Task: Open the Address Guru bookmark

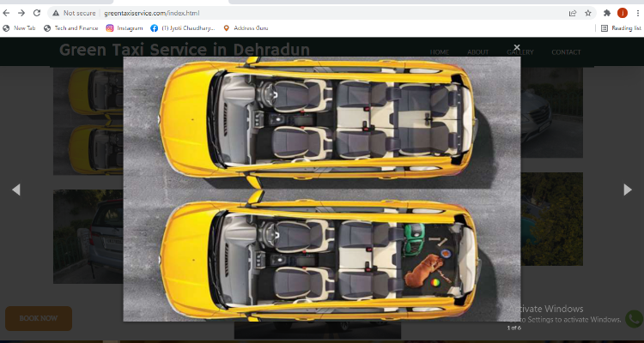Action: coord(246,28)
